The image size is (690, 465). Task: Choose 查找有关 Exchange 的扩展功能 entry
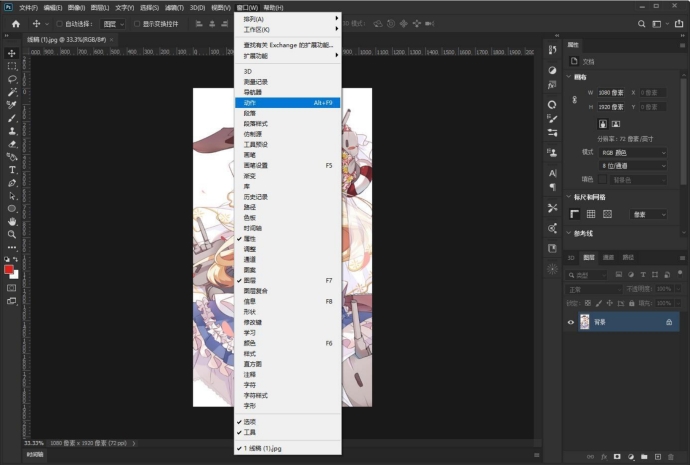pyautogui.click(x=288, y=45)
